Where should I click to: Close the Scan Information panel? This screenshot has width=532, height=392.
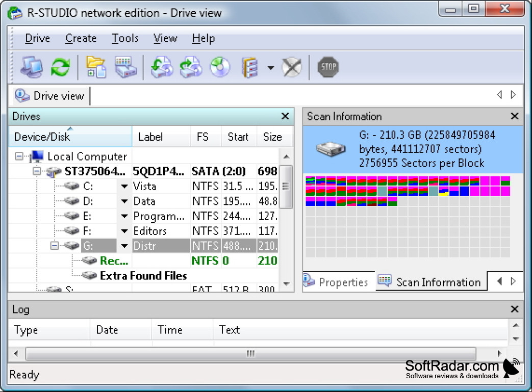(514, 116)
